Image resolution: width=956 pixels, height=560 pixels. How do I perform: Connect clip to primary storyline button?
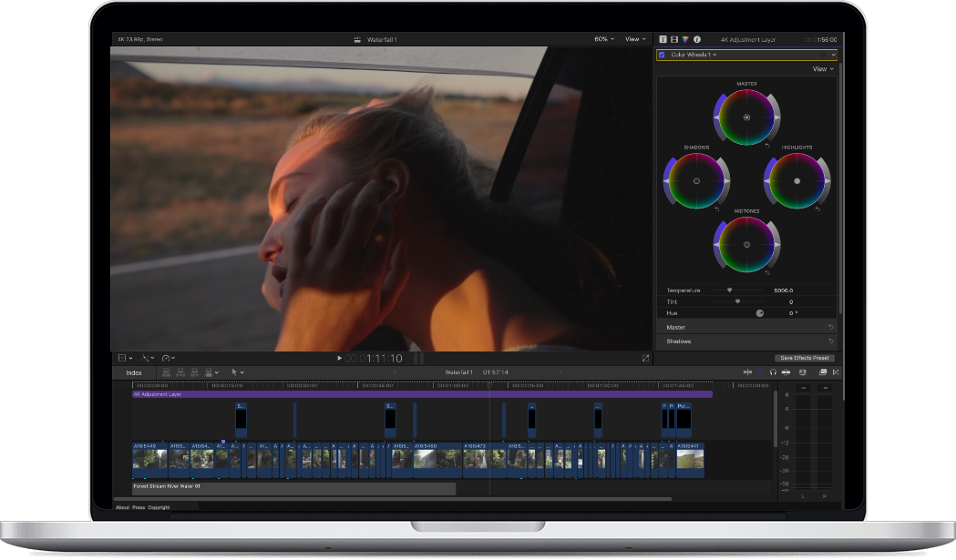(166, 372)
